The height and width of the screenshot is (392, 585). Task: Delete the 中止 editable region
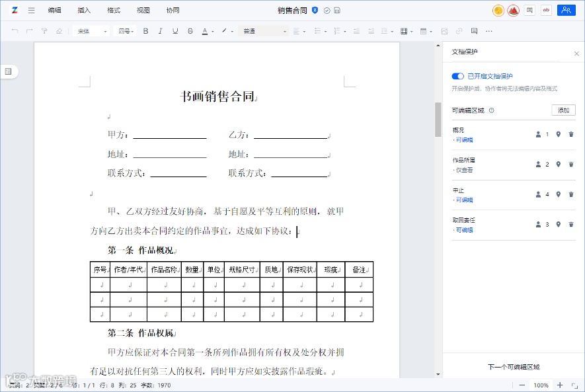571,194
